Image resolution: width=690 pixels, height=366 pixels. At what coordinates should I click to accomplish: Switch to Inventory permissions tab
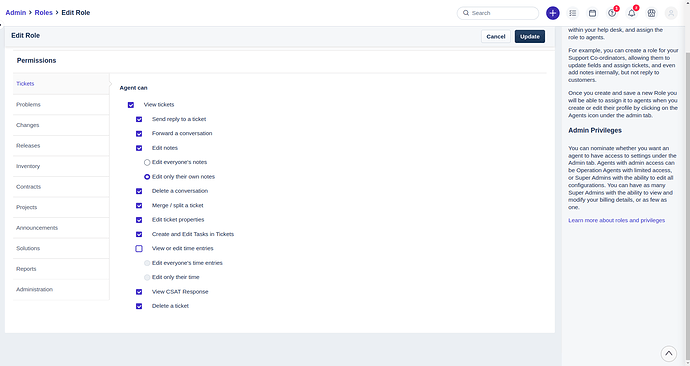(61, 166)
